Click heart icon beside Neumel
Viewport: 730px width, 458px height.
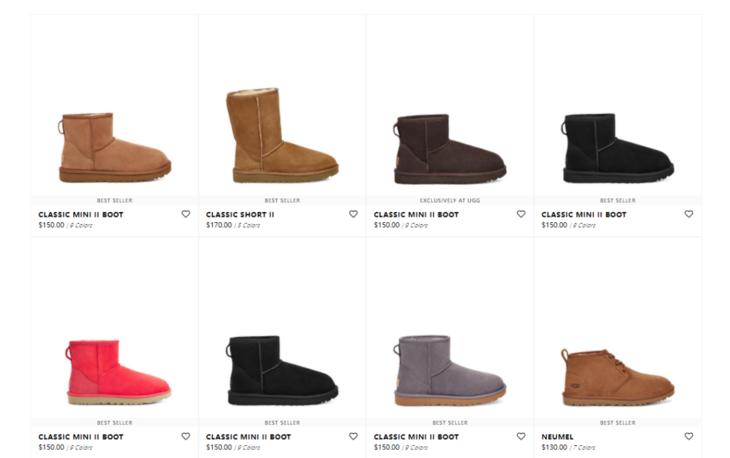689,436
